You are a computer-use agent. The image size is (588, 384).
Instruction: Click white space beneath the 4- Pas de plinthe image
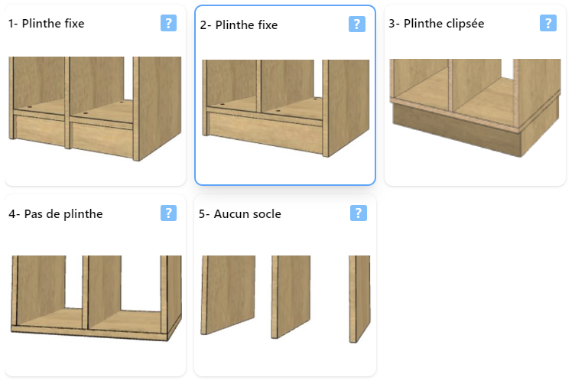tap(95, 359)
